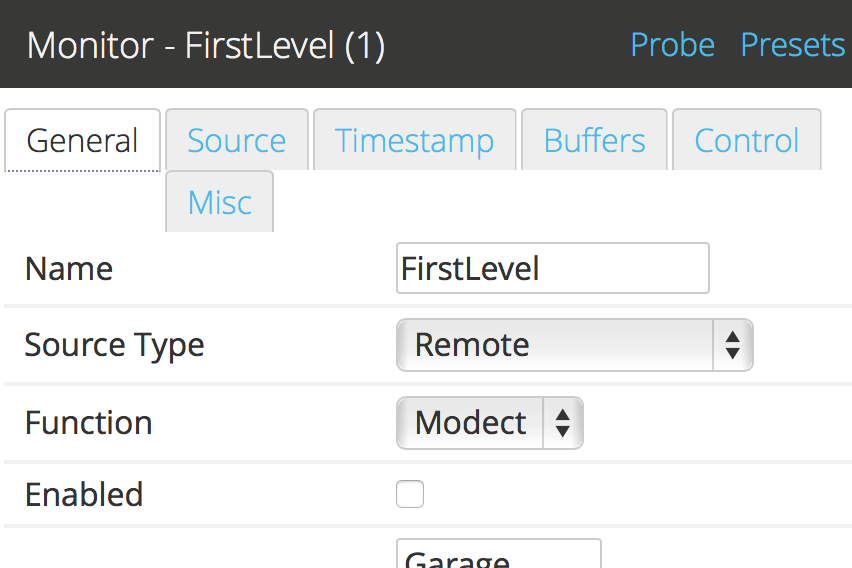Click the Source Type label

115,346
